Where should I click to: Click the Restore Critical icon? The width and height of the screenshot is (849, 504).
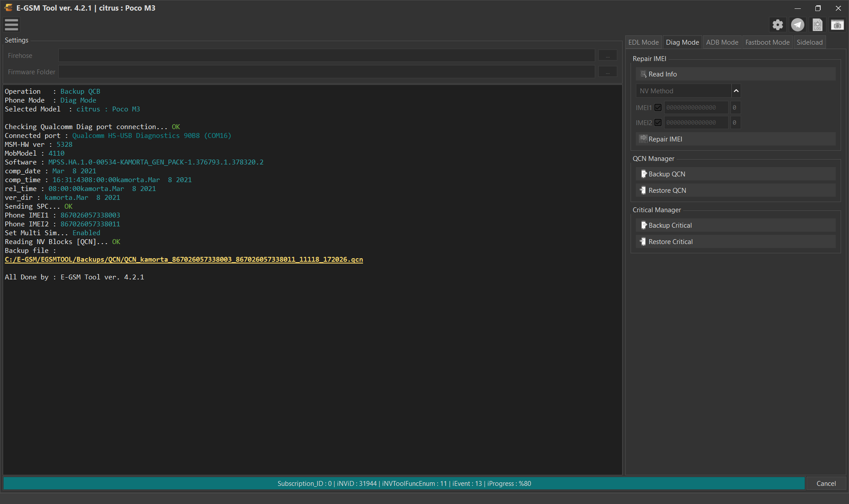click(643, 242)
